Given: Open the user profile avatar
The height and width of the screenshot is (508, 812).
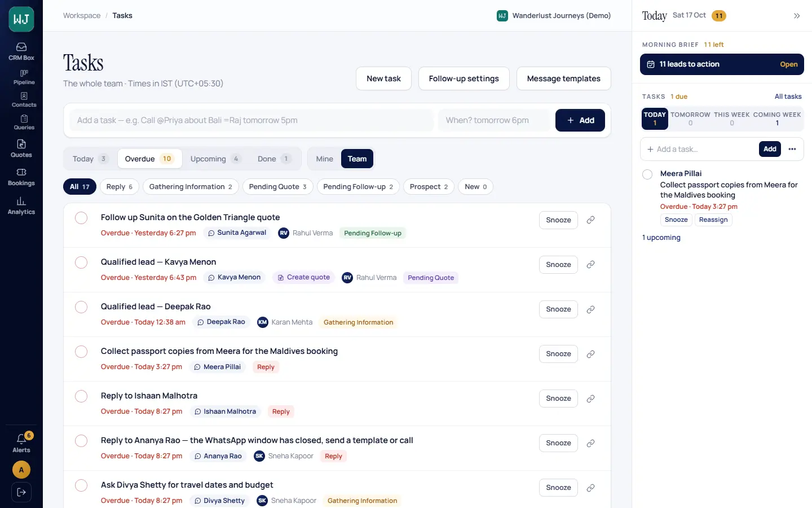Looking at the screenshot, I should [21, 470].
